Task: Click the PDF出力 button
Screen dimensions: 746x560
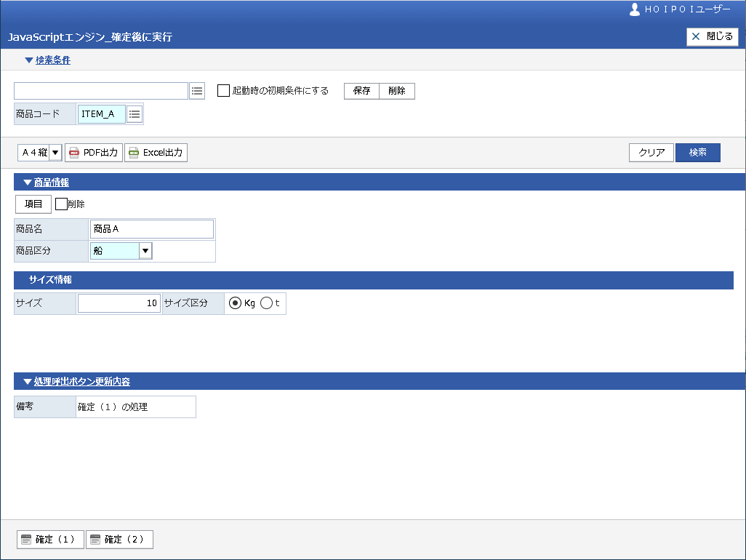Action: [94, 153]
